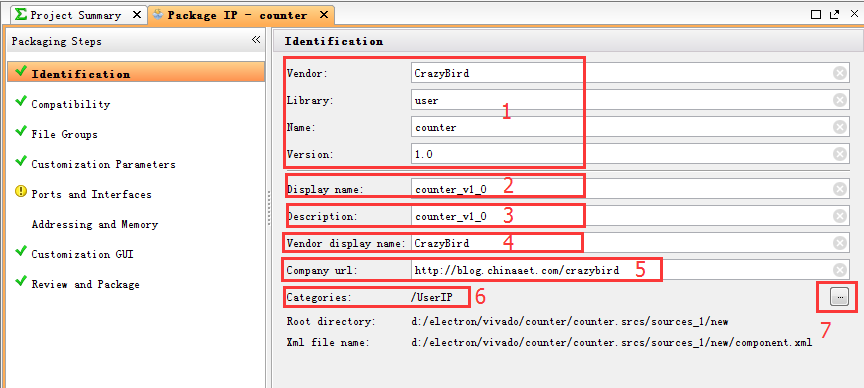Click the /UserIP categories value
This screenshot has width=864, height=388.
[431, 298]
